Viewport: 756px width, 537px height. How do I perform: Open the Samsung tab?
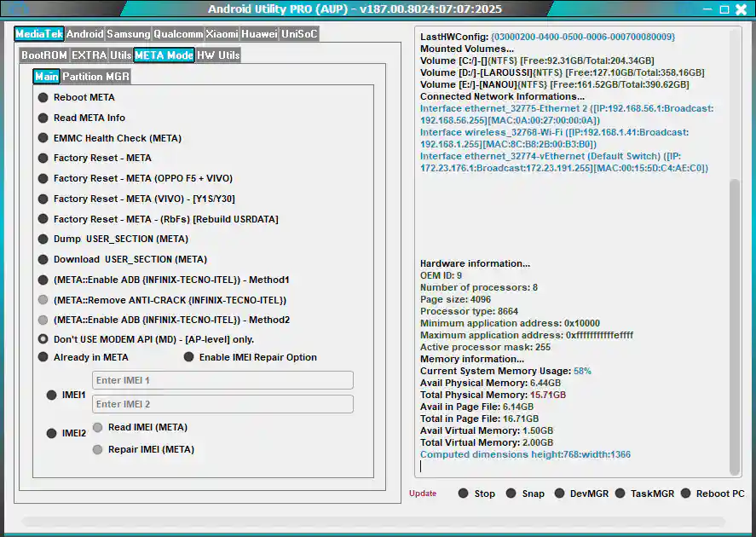128,34
